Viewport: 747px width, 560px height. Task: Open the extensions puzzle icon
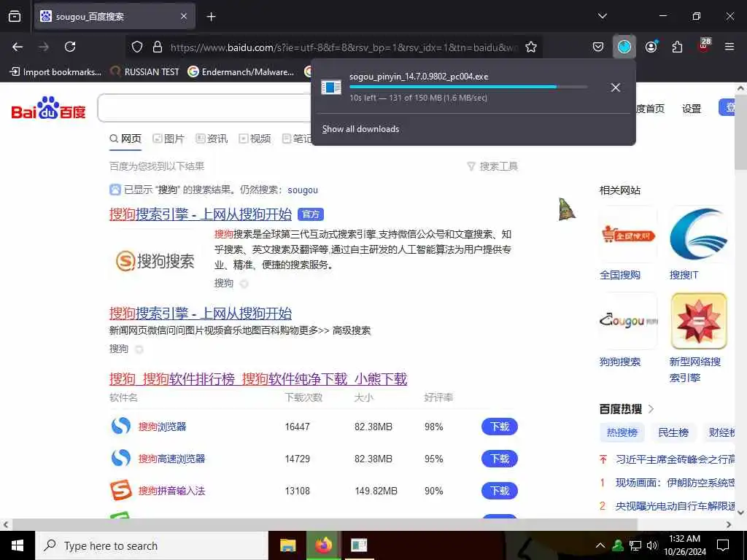point(677,47)
